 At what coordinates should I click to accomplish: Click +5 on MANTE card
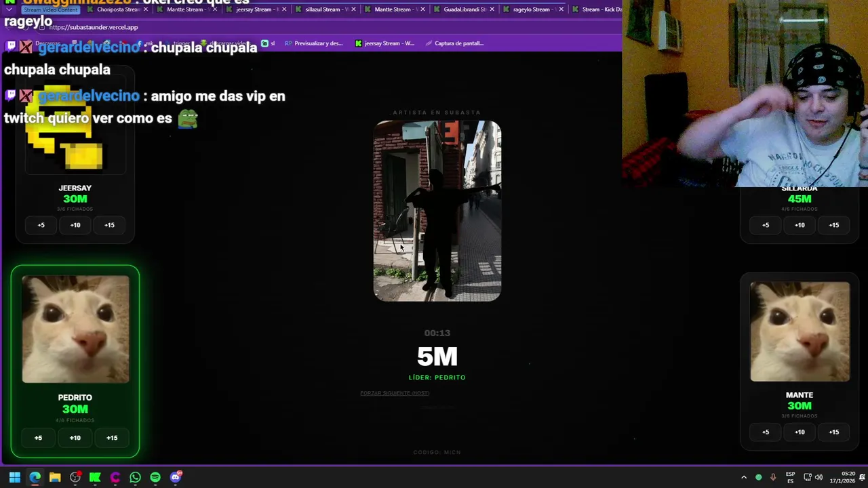tap(766, 432)
